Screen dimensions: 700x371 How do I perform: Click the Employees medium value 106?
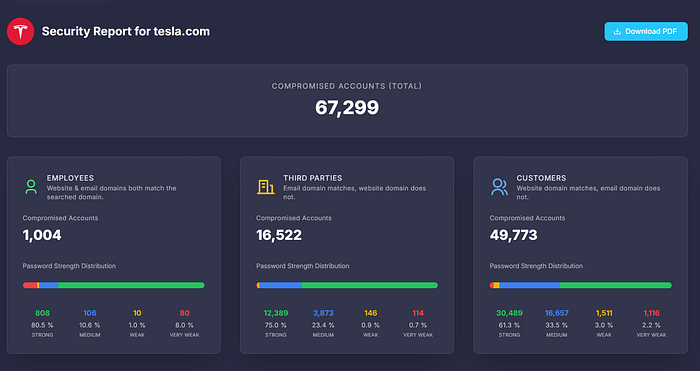tap(90, 313)
